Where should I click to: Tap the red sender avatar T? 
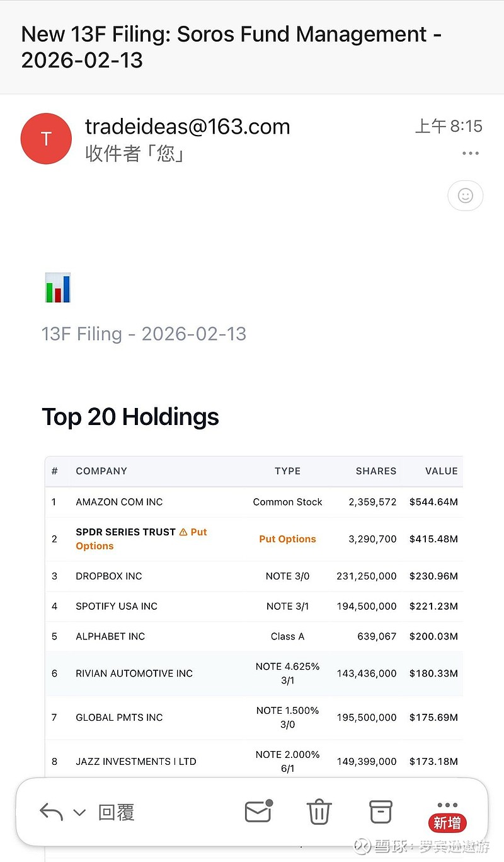[46, 139]
